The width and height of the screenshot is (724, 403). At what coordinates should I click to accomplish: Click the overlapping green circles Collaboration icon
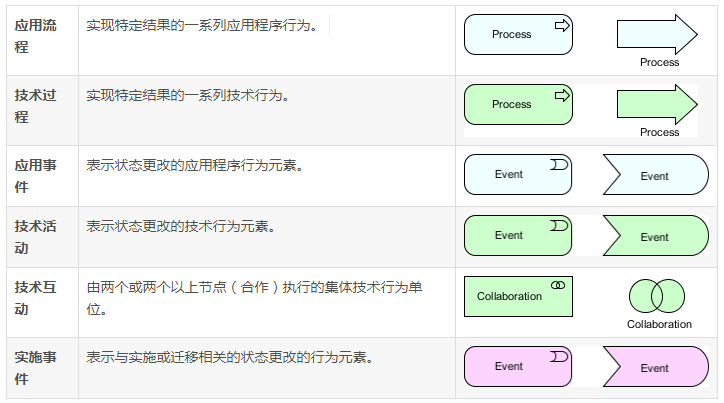(657, 296)
